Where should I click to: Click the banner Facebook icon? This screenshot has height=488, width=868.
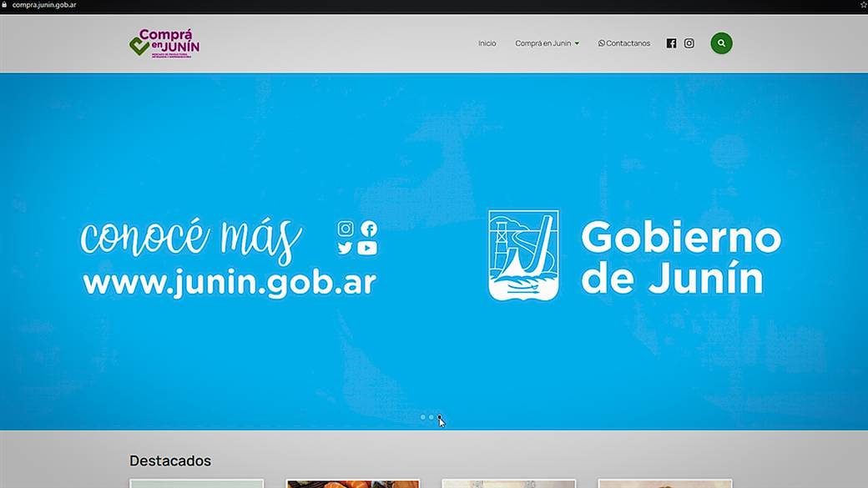coord(369,229)
